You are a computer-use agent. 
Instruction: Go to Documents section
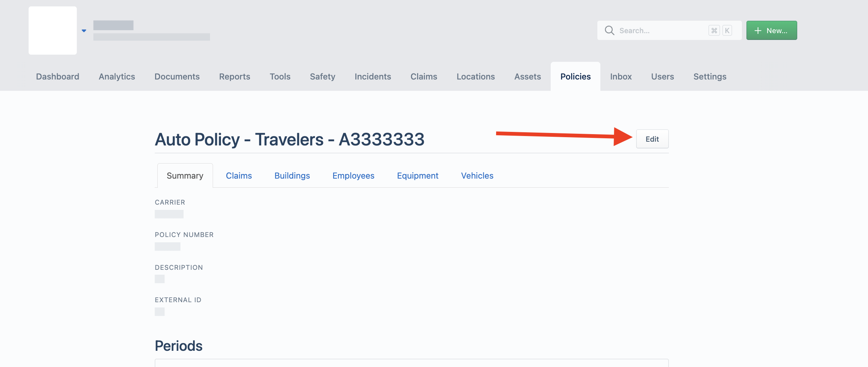coord(177,76)
